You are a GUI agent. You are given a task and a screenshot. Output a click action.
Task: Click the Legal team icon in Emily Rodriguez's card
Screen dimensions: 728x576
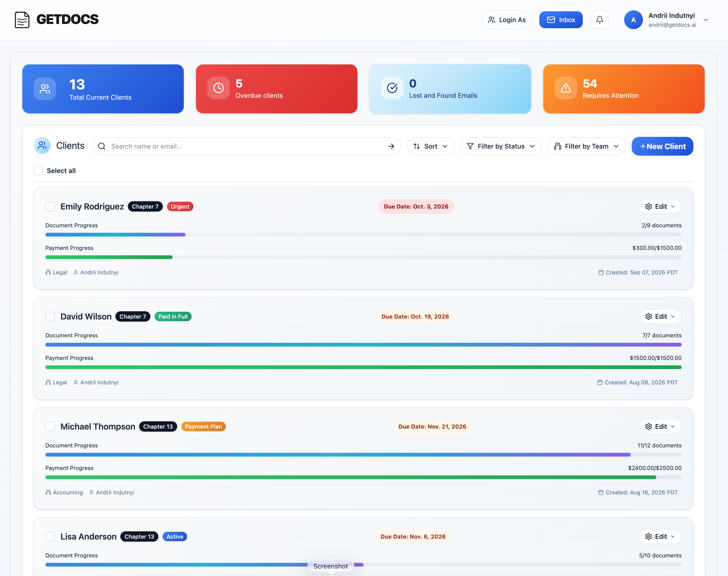coord(48,272)
